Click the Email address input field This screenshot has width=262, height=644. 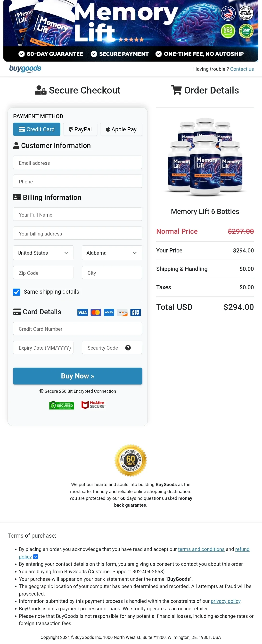tap(78, 163)
